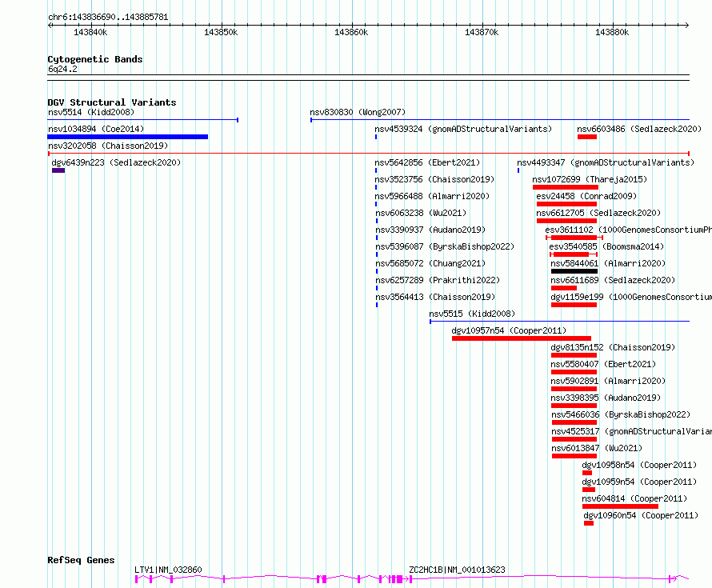The height and width of the screenshot is (588, 712).
Task: Open the nsv5466036 (ByrskaBishop2022) label
Action: [621, 414]
